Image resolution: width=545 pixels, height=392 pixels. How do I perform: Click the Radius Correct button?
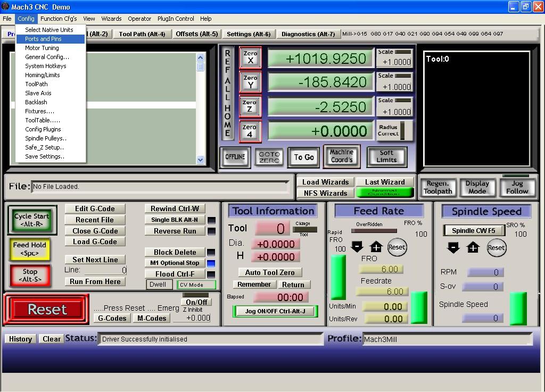click(x=394, y=130)
